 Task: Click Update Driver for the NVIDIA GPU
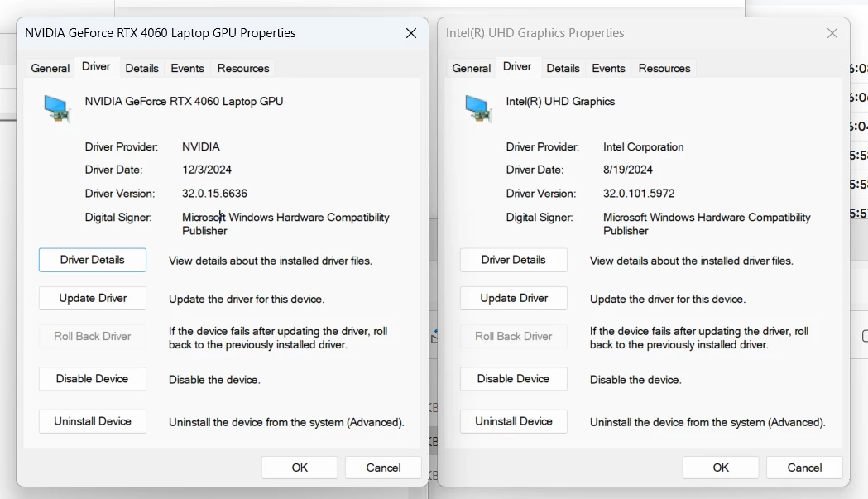point(93,298)
